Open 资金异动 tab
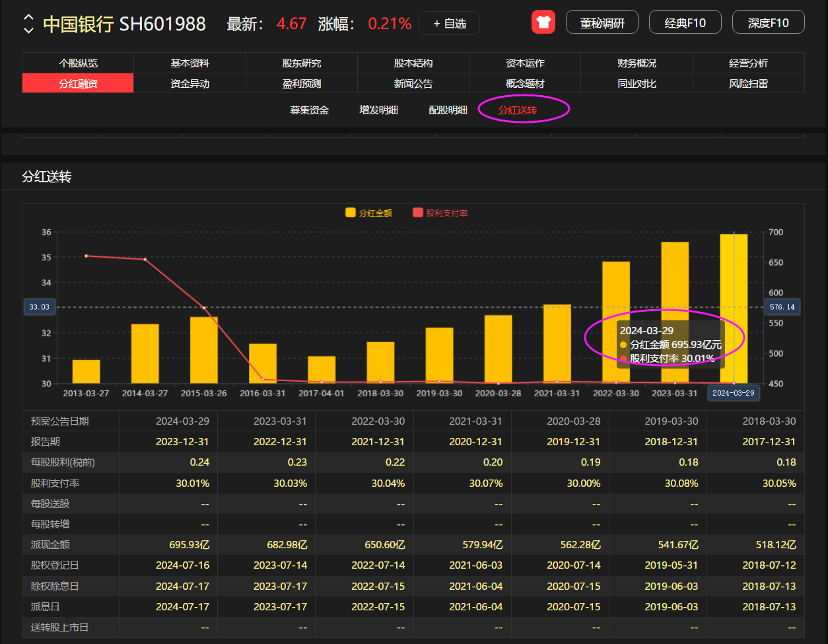Screen dimensions: 828x644 [x=190, y=83]
